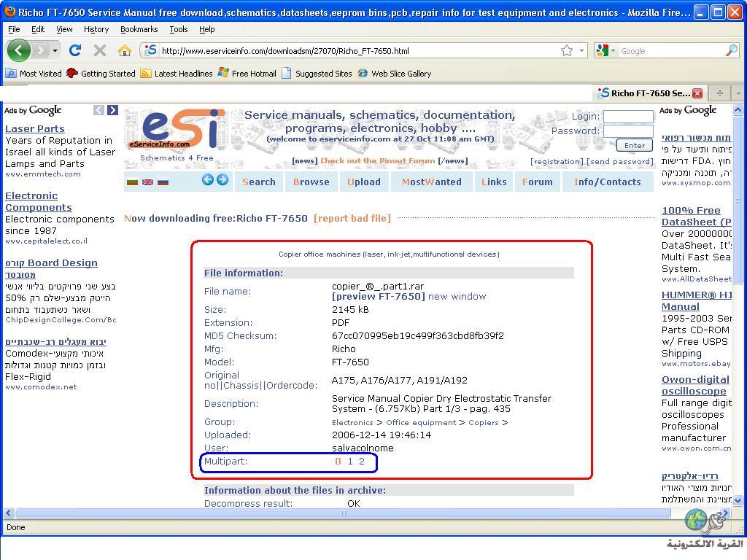Open the Tools menu

point(179,29)
